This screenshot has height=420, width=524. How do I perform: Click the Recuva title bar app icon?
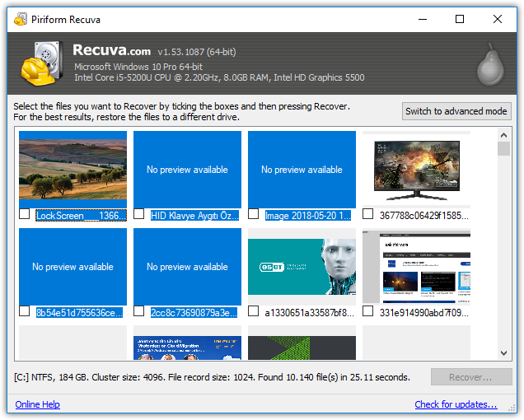point(21,20)
